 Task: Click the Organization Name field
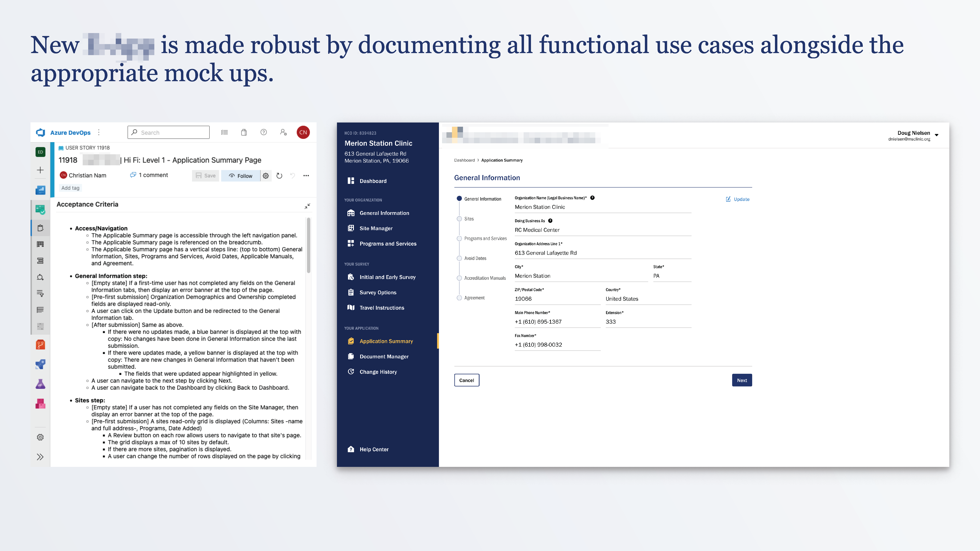(603, 207)
